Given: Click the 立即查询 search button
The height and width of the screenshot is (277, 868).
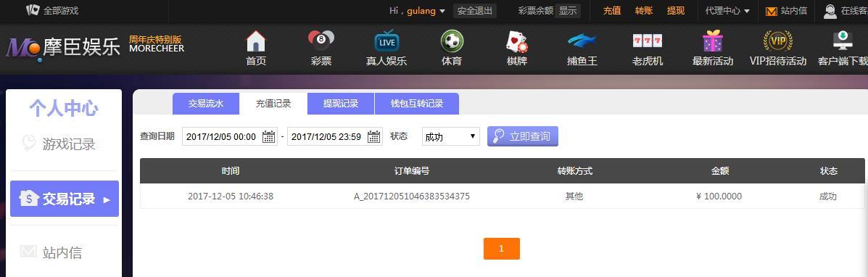Looking at the screenshot, I should [523, 136].
